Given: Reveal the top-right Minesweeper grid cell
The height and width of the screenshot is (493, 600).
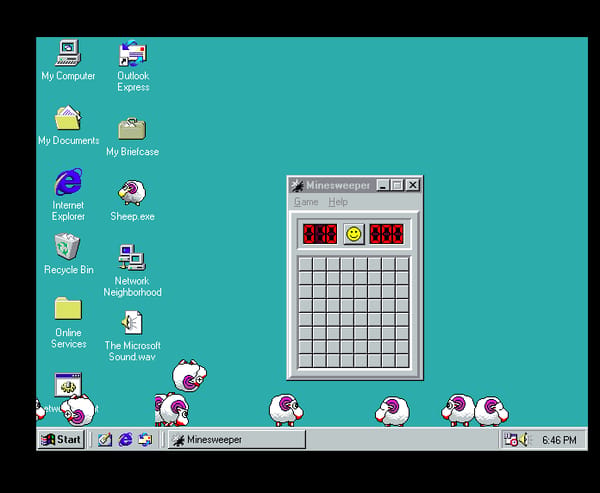Looking at the screenshot, I should (x=402, y=264).
